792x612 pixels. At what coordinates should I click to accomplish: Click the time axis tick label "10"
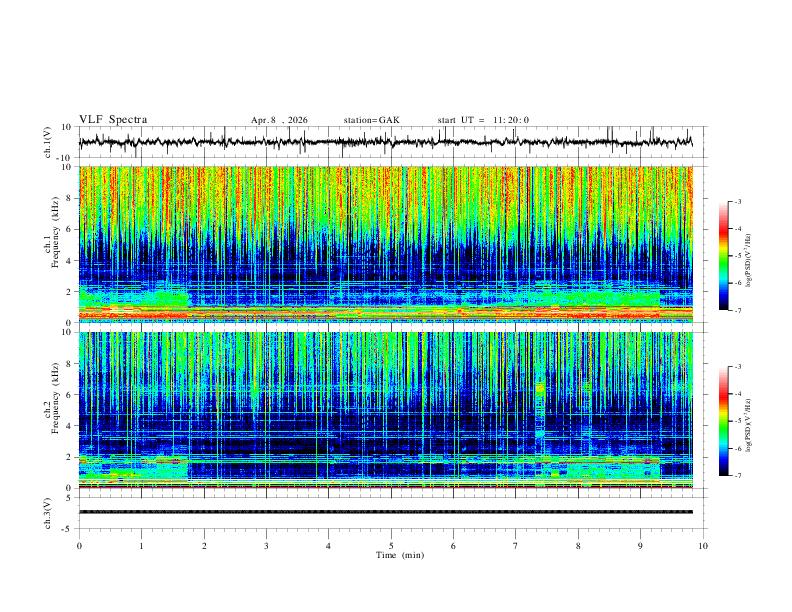(703, 546)
